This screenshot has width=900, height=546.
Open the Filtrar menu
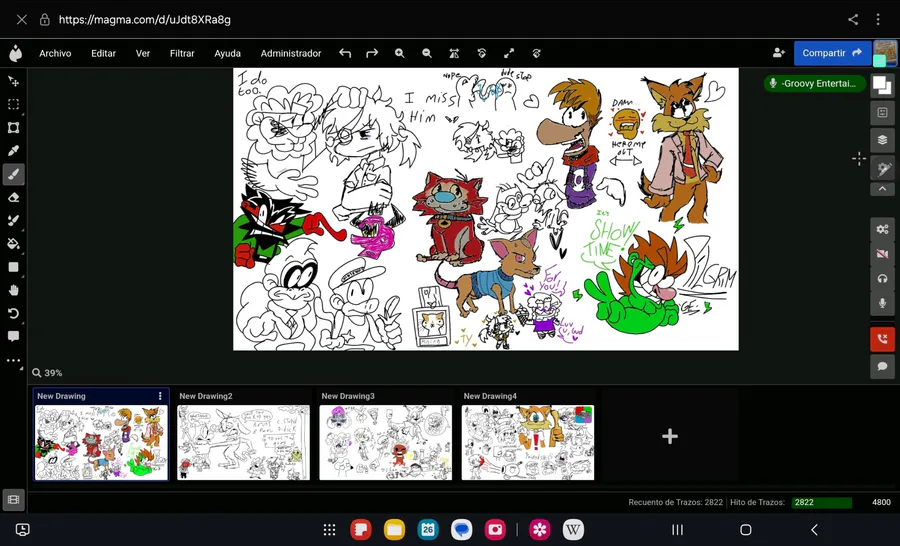pos(182,53)
